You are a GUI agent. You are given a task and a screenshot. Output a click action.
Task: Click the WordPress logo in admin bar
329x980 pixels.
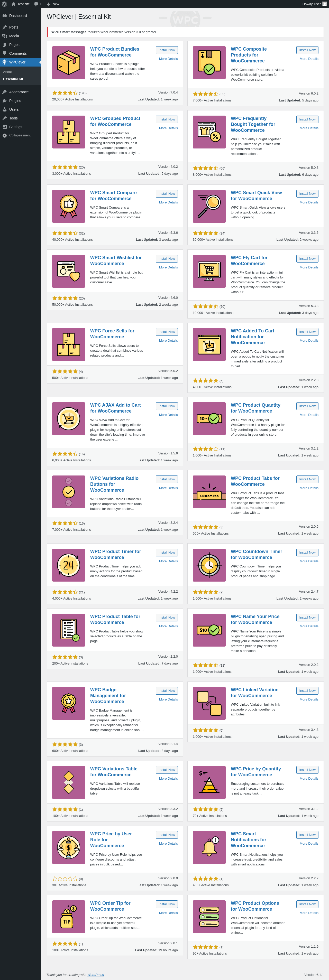(5, 4)
